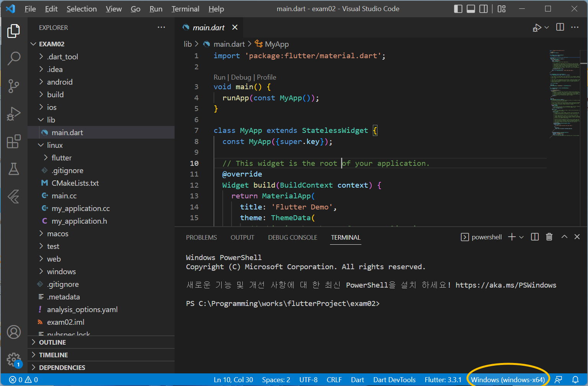
Task: Open the aka.ms/PSWindows link
Action: click(506, 285)
